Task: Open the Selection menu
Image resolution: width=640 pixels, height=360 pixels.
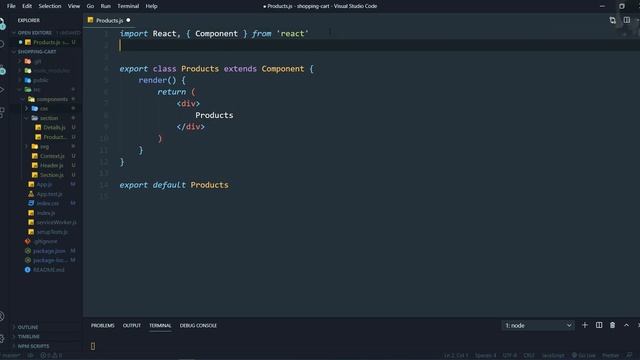Action: (x=50, y=6)
